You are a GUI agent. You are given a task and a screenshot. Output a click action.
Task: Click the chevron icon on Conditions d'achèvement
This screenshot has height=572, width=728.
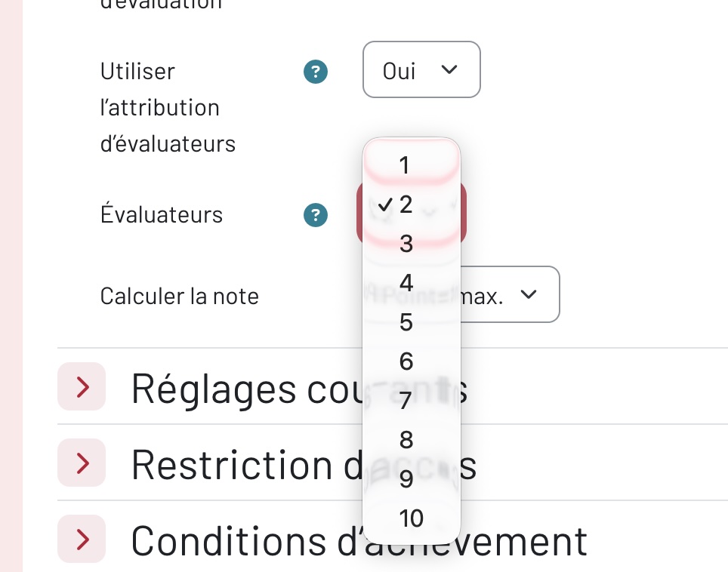pyautogui.click(x=82, y=539)
